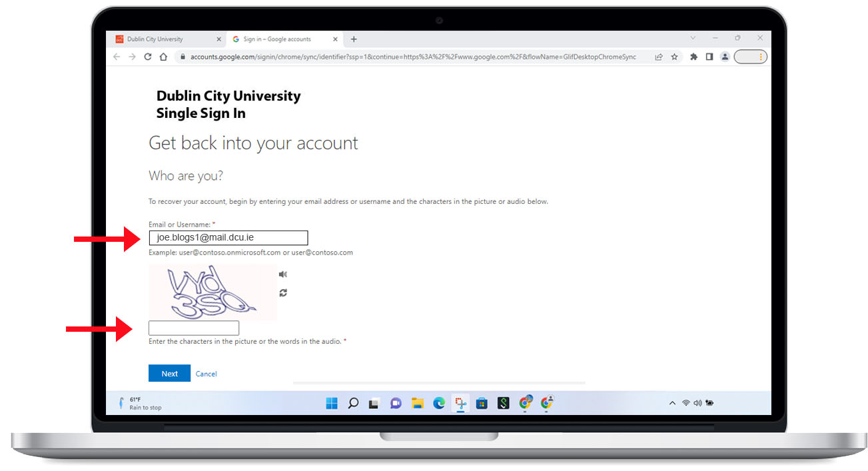Open Task View in the taskbar
868x471 pixels.
374,403
